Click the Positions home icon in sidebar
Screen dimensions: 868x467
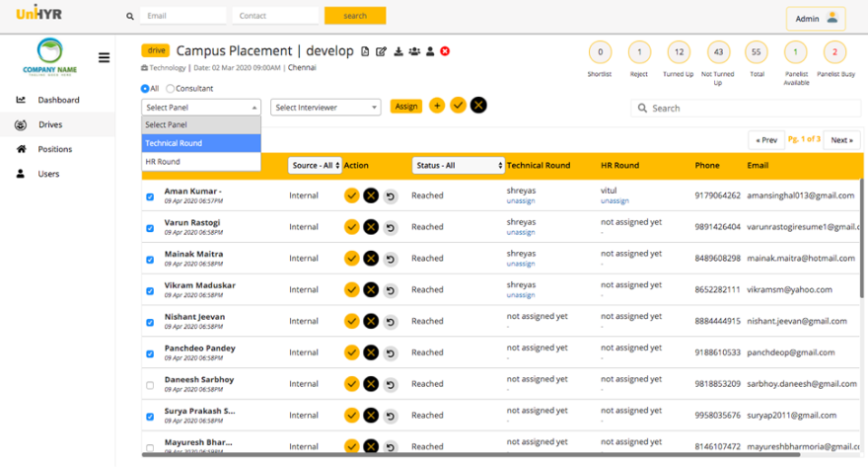[x=21, y=149]
